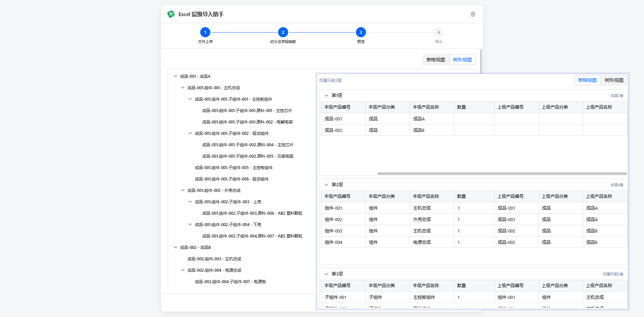Select 表格视图 tab in the overlay panel
This screenshot has width=644, height=317.
pyautogui.click(x=587, y=80)
